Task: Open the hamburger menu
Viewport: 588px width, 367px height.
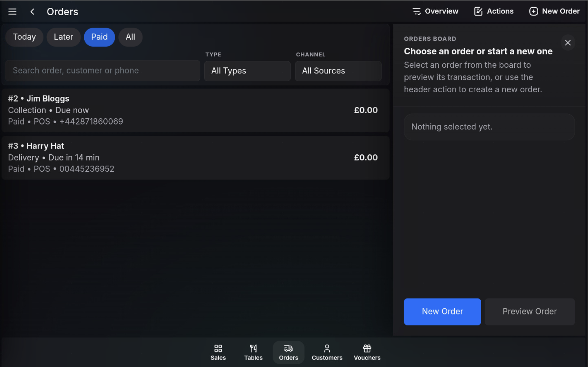Action: [x=12, y=12]
